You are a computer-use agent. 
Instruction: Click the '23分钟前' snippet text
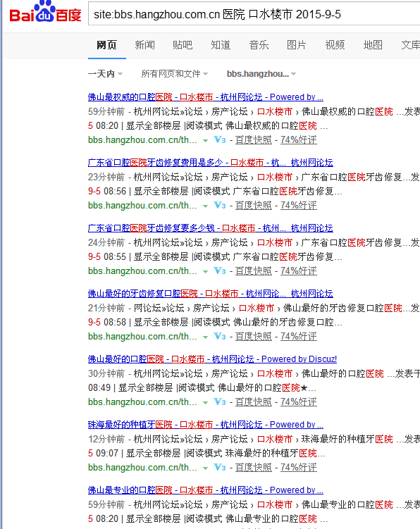106,177
